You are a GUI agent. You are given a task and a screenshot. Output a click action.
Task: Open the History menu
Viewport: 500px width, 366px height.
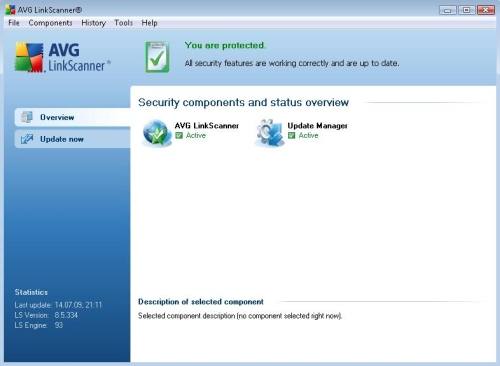[x=93, y=23]
